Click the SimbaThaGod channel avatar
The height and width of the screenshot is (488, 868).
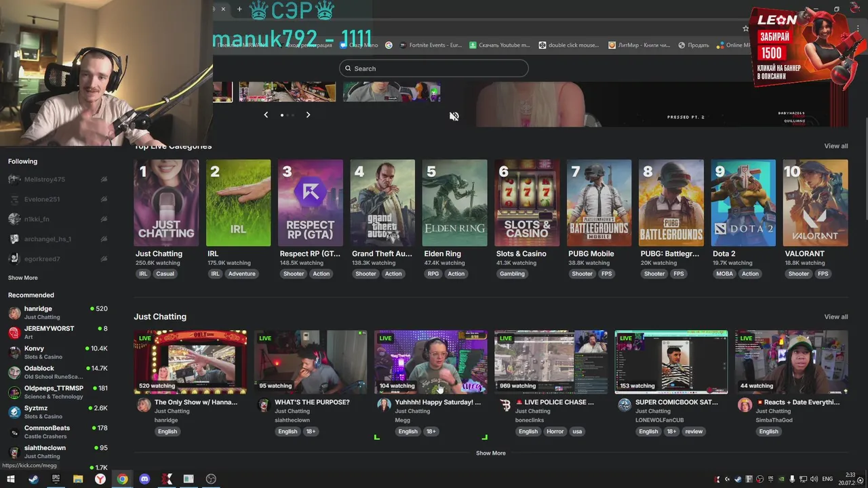745,405
